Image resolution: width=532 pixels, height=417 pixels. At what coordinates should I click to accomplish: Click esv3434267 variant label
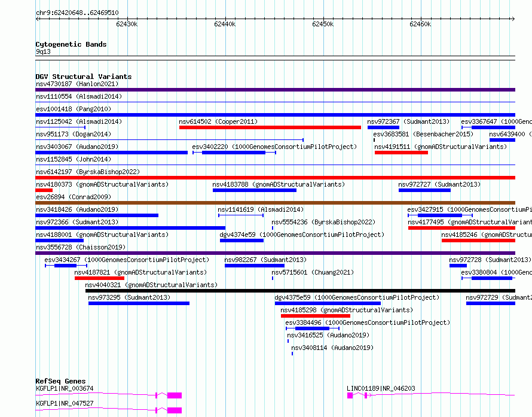(x=127, y=260)
